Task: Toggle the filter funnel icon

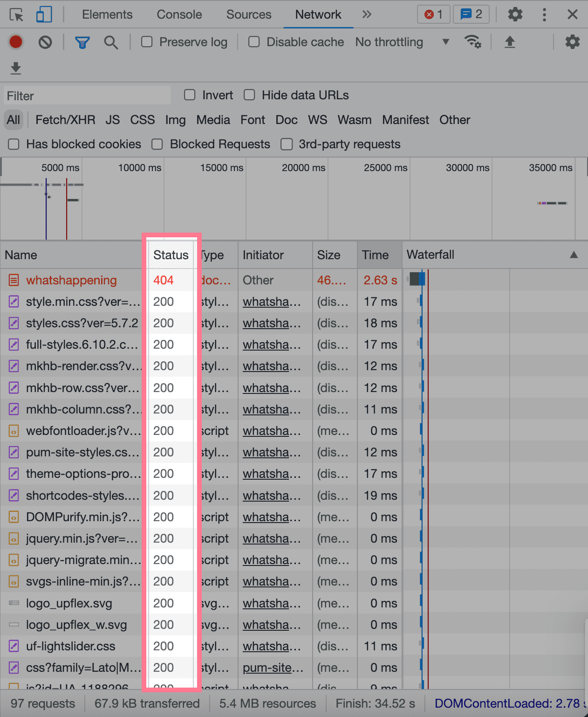Action: (82, 42)
